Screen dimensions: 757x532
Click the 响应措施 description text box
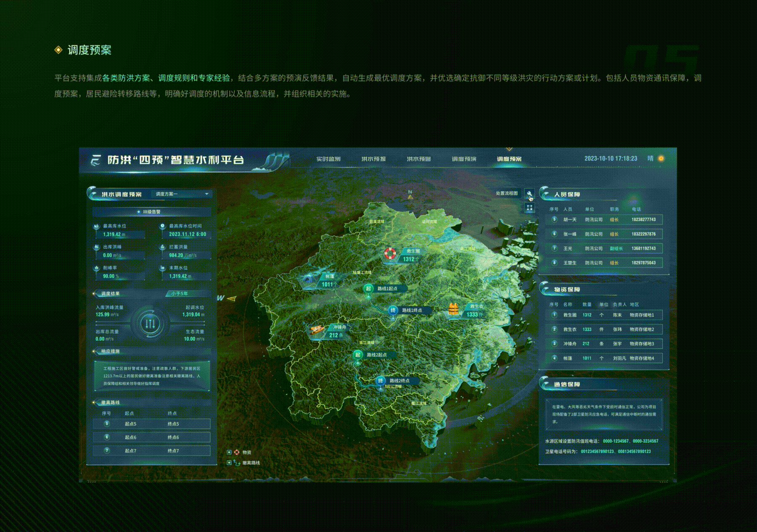[x=152, y=376]
